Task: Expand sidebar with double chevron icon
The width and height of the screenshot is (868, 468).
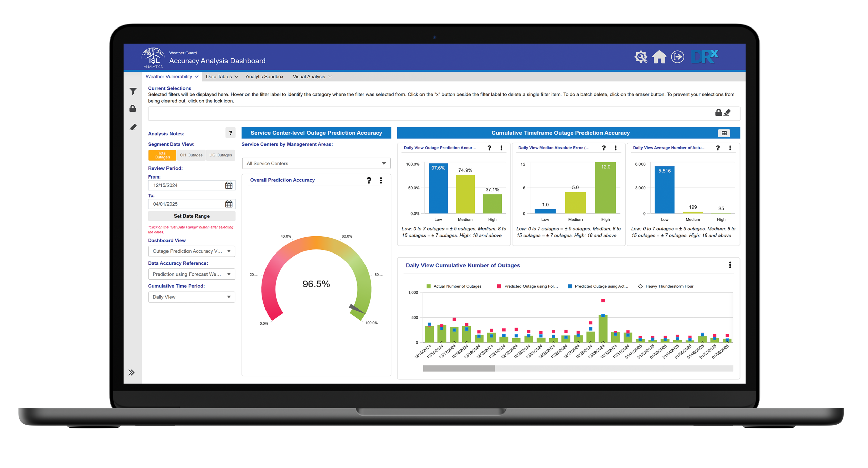Action: pos(131,372)
